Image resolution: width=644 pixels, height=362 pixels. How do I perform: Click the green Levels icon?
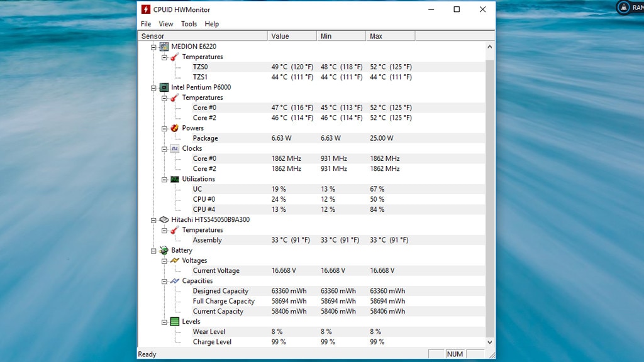tap(175, 321)
